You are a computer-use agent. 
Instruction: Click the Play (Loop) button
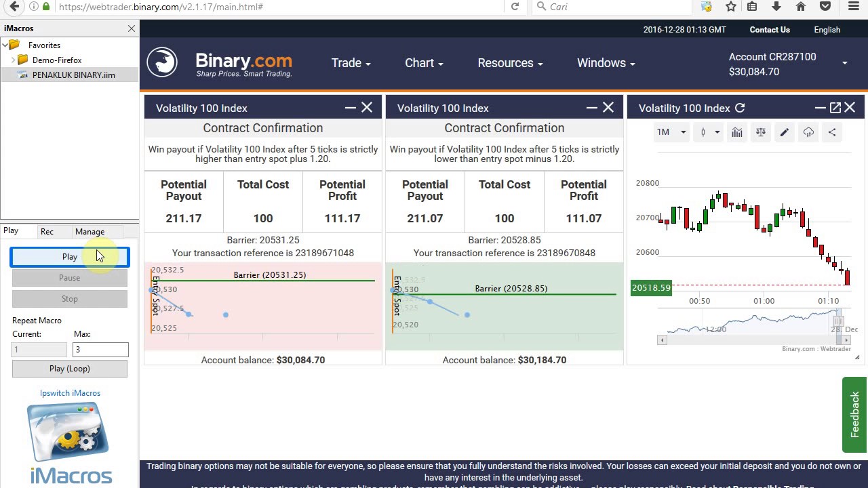[70, 369]
